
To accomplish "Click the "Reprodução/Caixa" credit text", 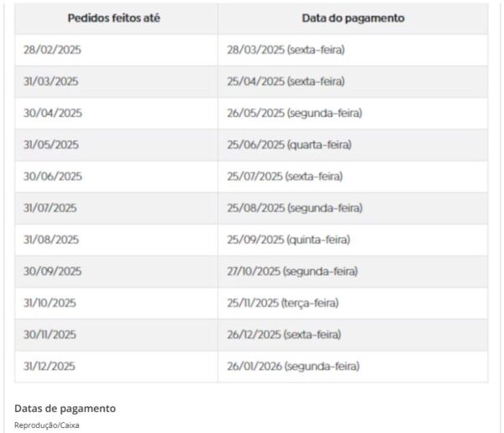I will 47,425.
